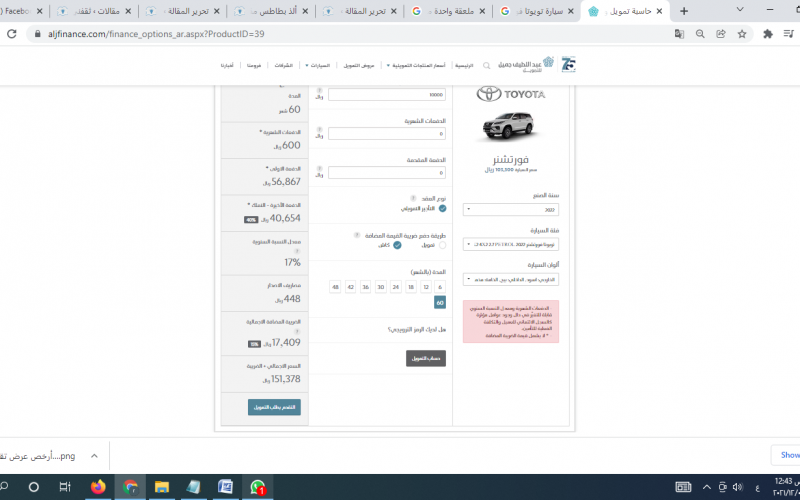Click the الدفعات الشهرية input field
The image size is (800, 500).
click(387, 134)
